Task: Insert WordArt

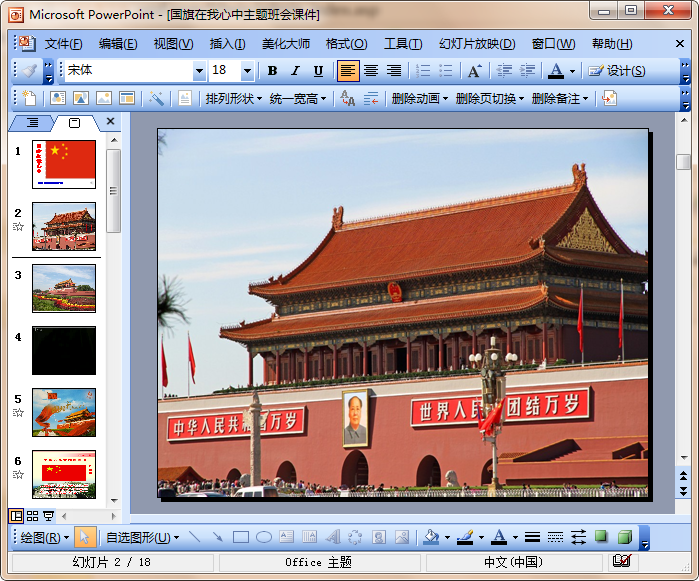Action: coord(333,537)
